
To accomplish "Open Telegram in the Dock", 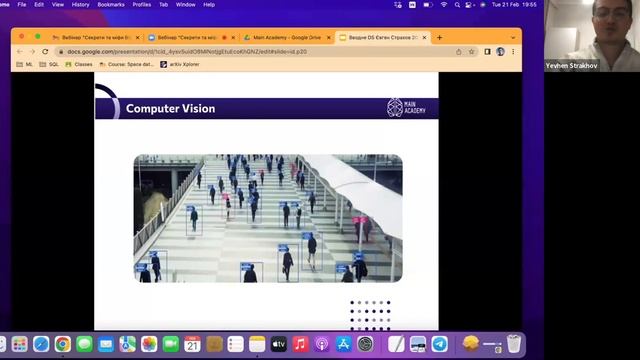I will (440, 344).
